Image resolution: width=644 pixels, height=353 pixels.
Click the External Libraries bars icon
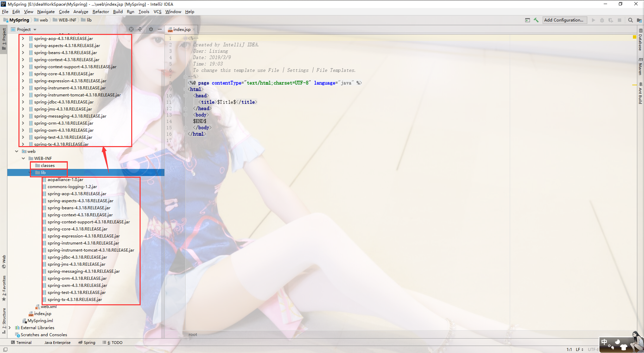pyautogui.click(x=17, y=328)
